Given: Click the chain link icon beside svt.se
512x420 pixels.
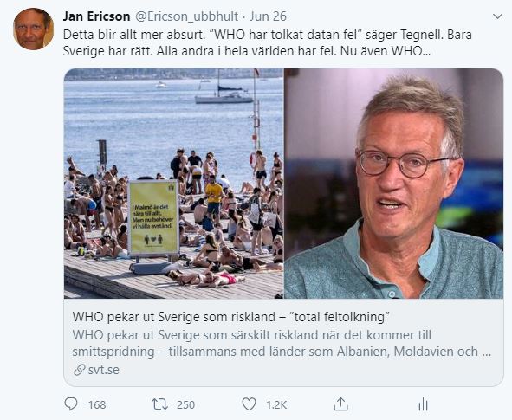Looking at the screenshot, I should pos(80,370).
